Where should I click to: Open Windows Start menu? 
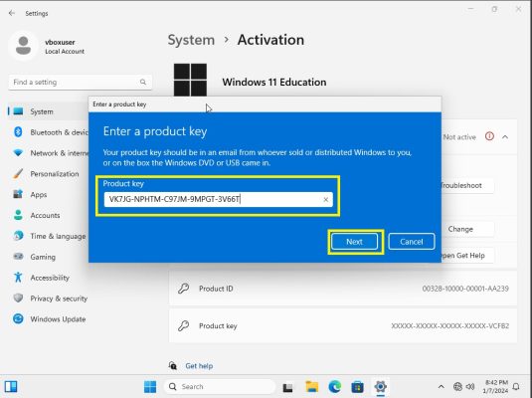[x=150, y=387]
